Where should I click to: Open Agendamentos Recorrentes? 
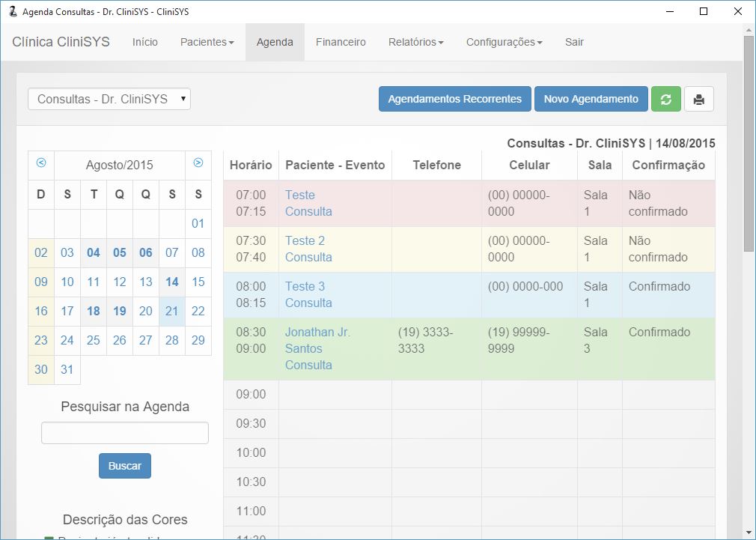[x=454, y=99]
